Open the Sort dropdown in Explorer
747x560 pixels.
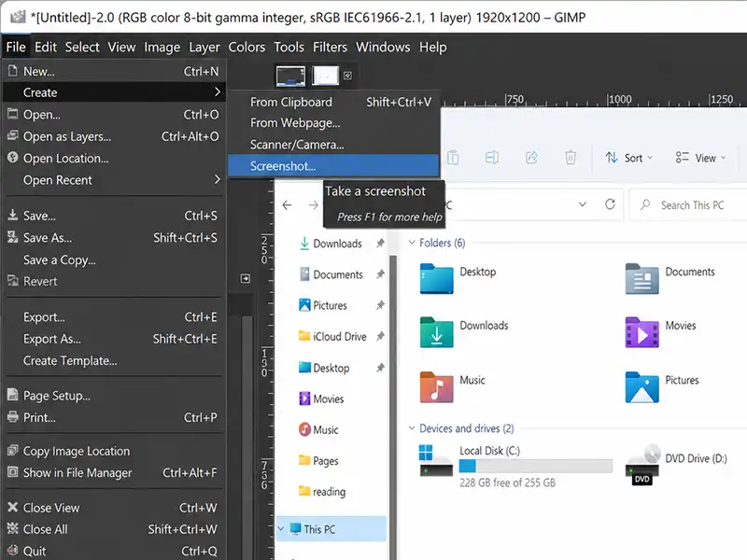coord(628,158)
